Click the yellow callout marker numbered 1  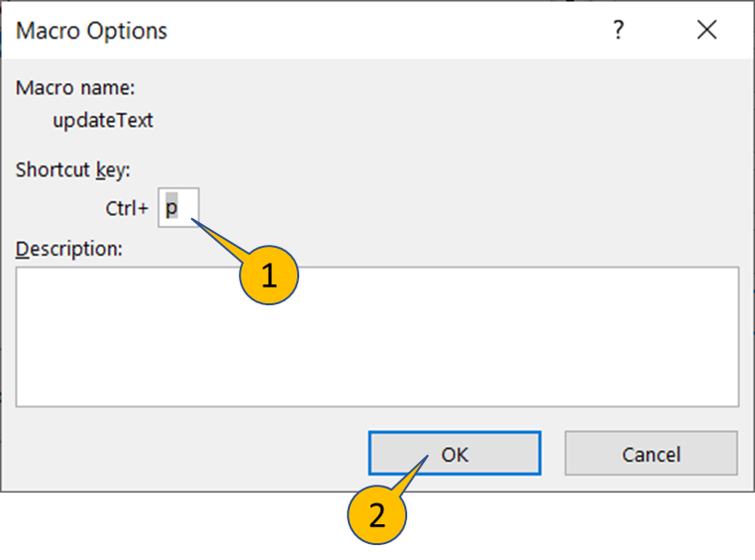click(269, 275)
